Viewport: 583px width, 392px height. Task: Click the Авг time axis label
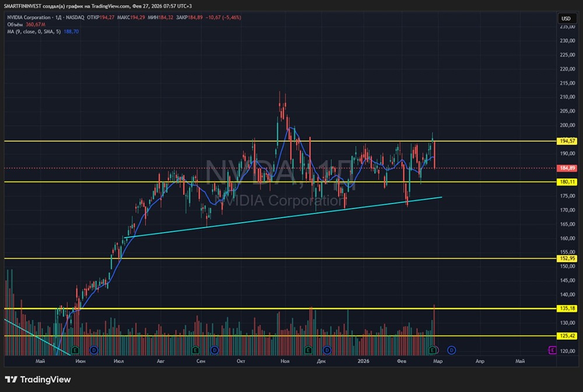[x=161, y=361]
